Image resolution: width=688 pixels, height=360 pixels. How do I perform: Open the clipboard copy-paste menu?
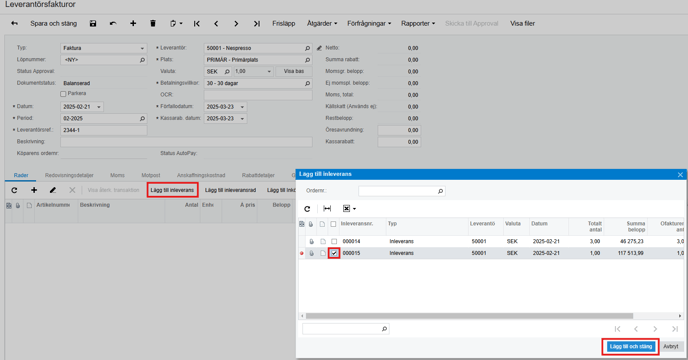point(176,23)
